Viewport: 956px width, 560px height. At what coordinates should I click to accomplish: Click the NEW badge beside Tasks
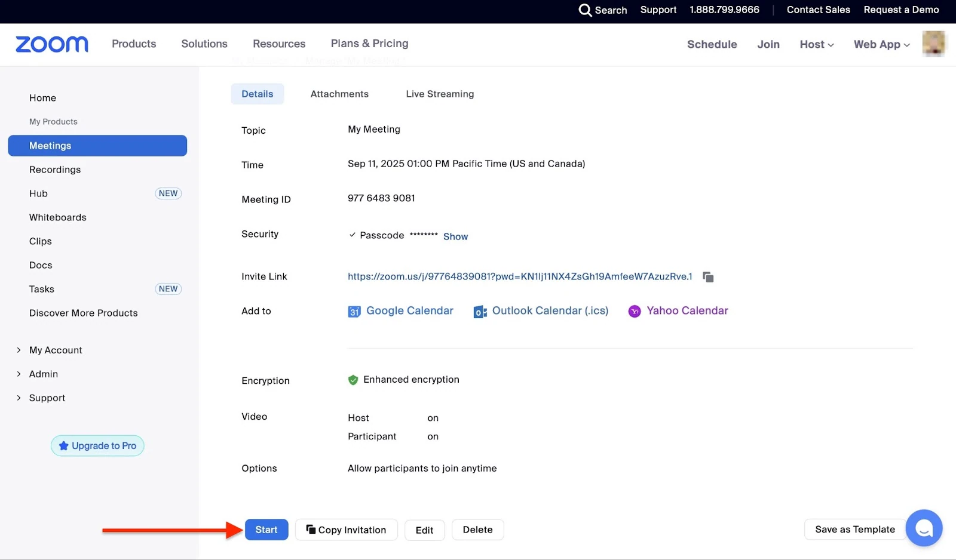click(168, 289)
